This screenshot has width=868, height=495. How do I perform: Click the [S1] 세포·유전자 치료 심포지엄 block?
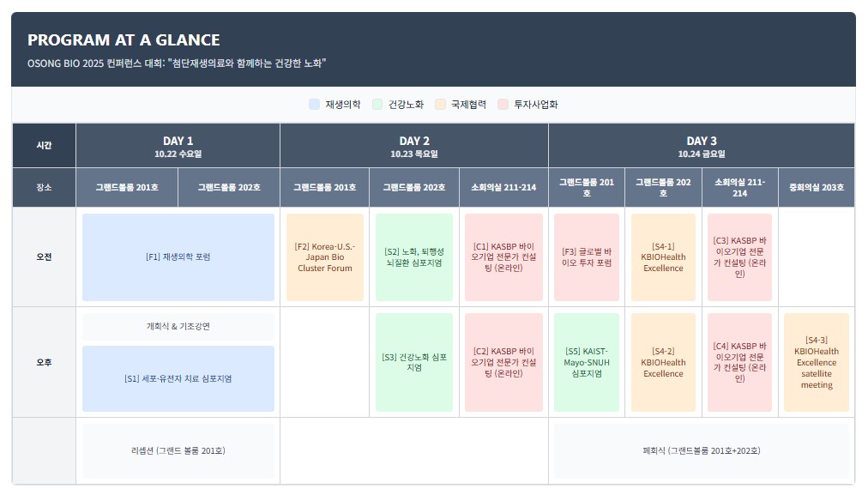(x=178, y=378)
